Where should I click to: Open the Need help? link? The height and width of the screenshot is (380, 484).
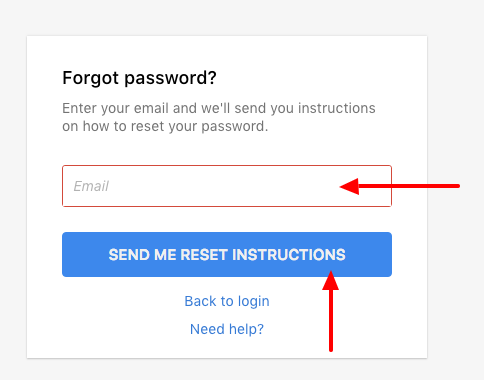coord(227,329)
